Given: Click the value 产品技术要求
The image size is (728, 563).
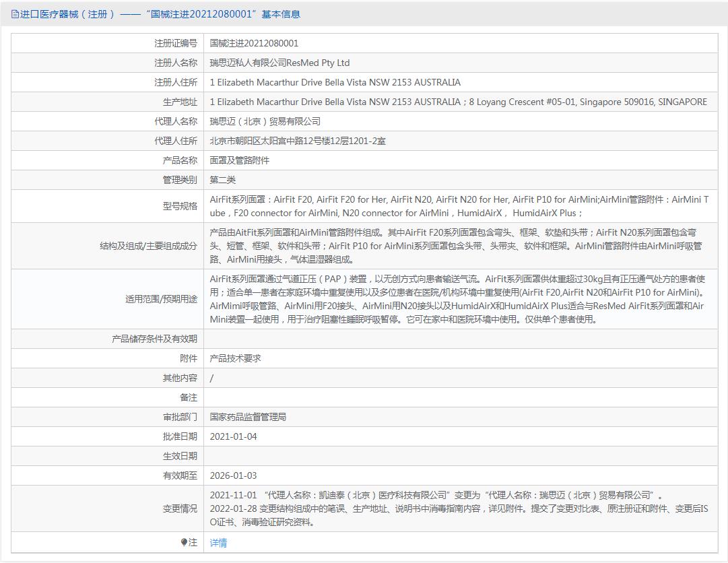Looking at the screenshot, I should point(236,358).
